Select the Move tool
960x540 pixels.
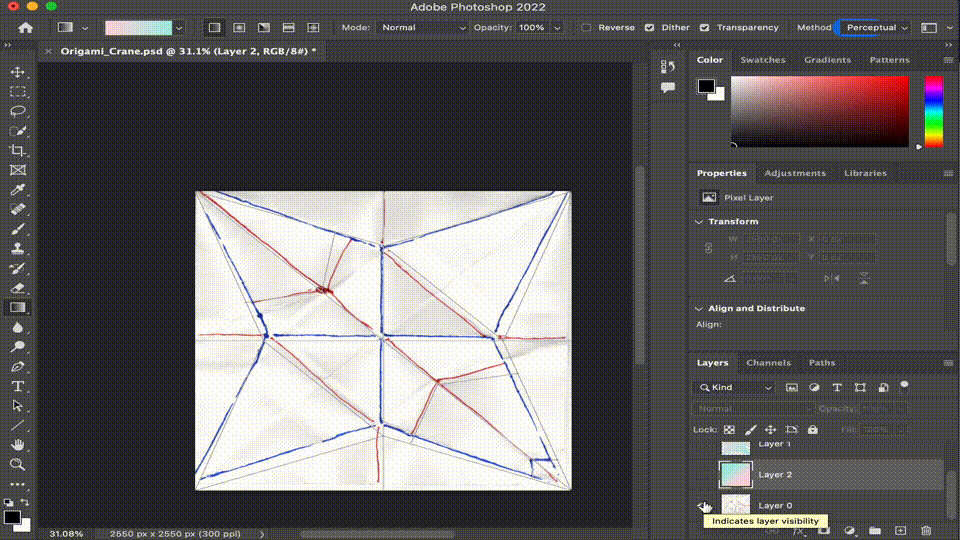[18, 72]
